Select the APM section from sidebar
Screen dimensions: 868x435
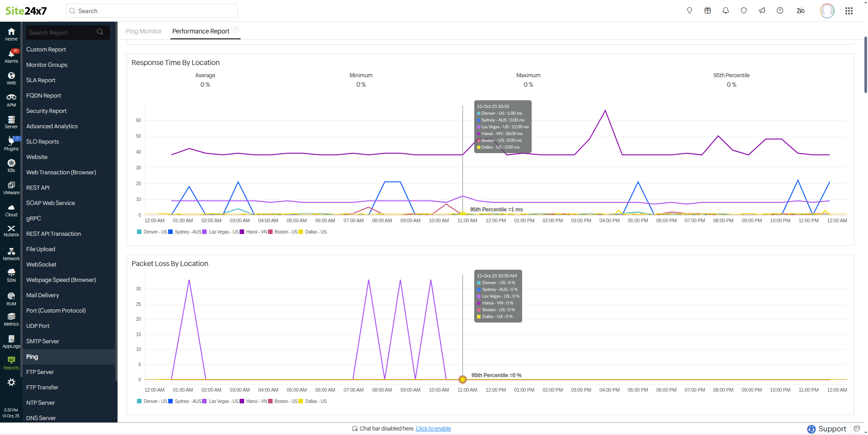(x=11, y=99)
